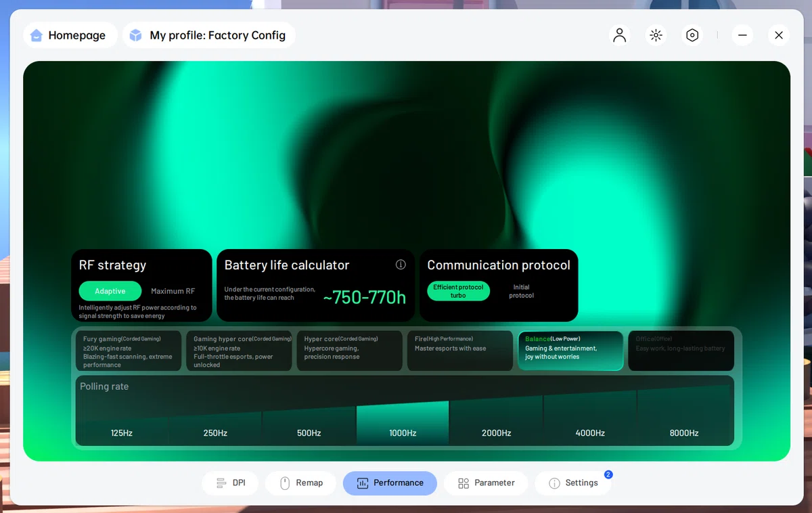Select Hyper core mode card
The width and height of the screenshot is (812, 513).
(349, 351)
